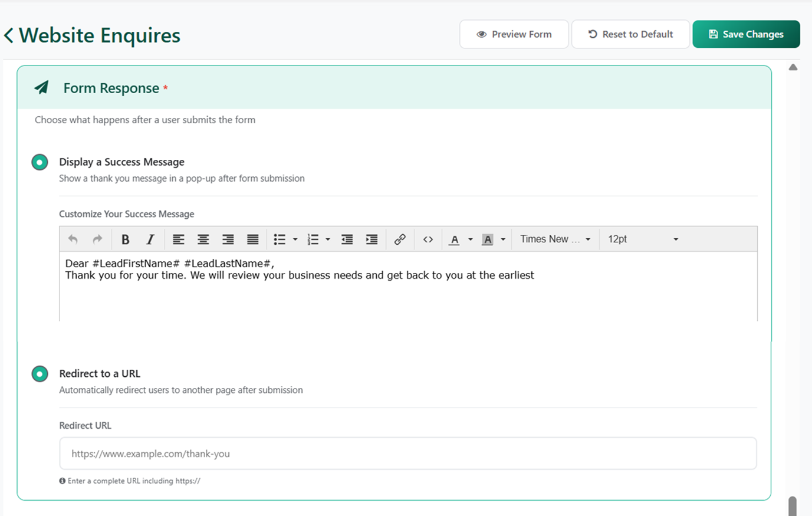
Task: Align text right
Action: click(x=228, y=239)
